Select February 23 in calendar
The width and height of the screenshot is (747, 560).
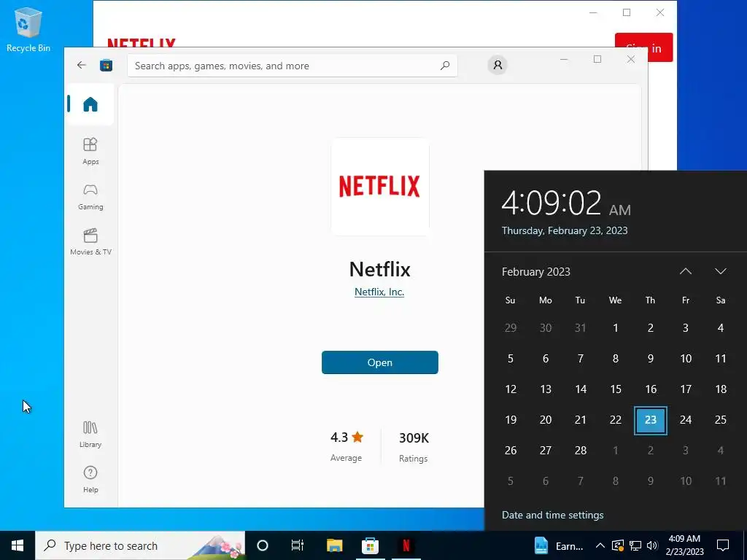(650, 420)
